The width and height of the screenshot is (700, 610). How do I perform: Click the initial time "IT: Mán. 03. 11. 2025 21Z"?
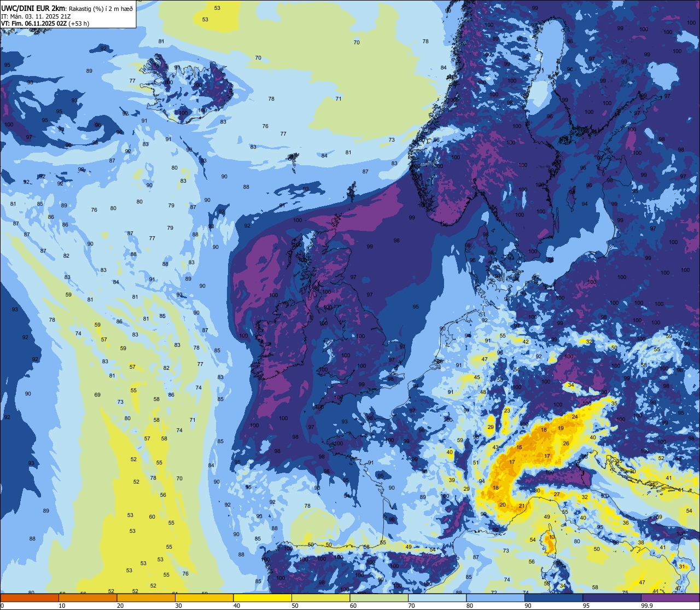36,16
